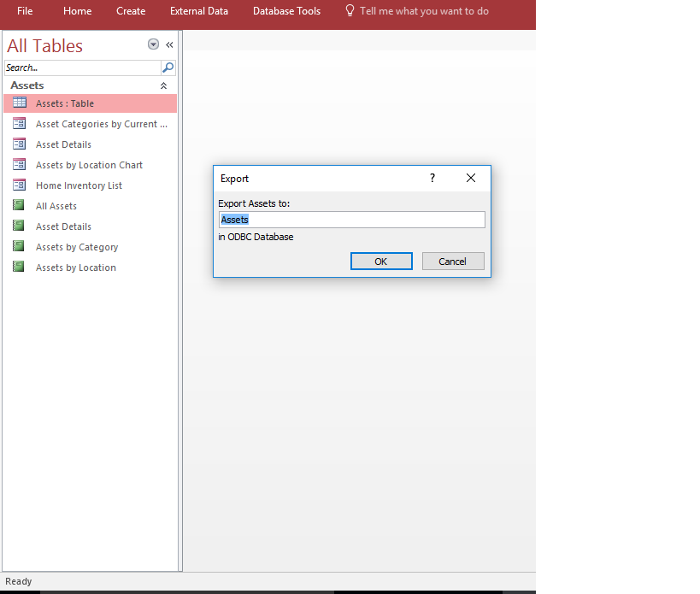Click the Assets by Category report icon
This screenshot has width=700, height=594.
click(18, 246)
